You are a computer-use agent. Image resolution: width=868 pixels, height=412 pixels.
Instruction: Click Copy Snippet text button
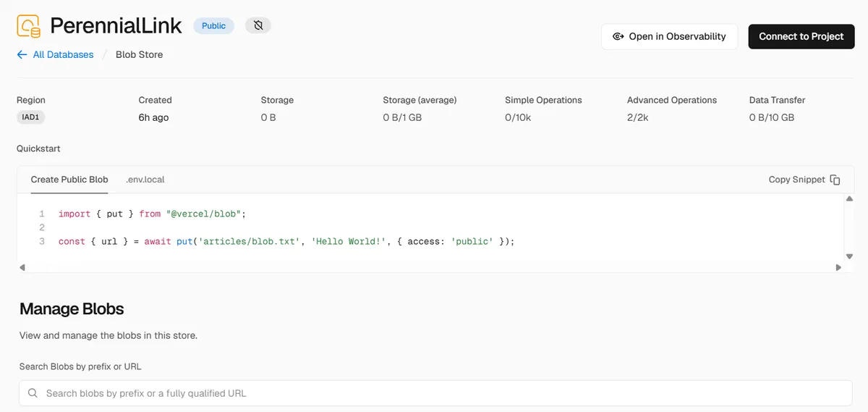(x=797, y=180)
